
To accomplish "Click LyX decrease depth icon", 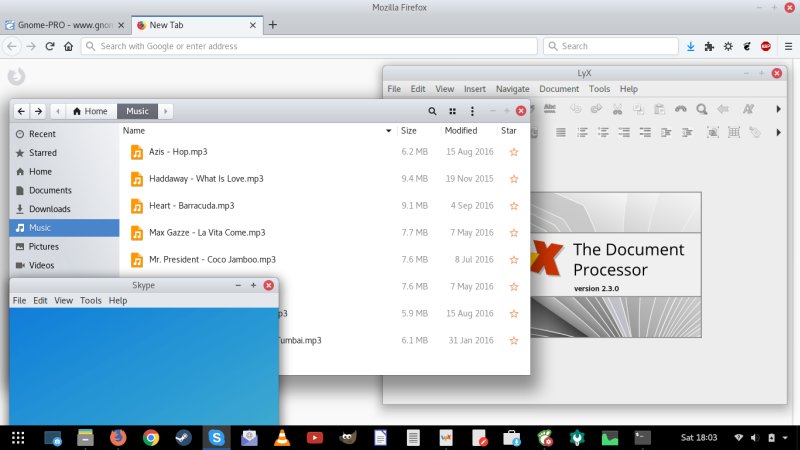I will [687, 133].
